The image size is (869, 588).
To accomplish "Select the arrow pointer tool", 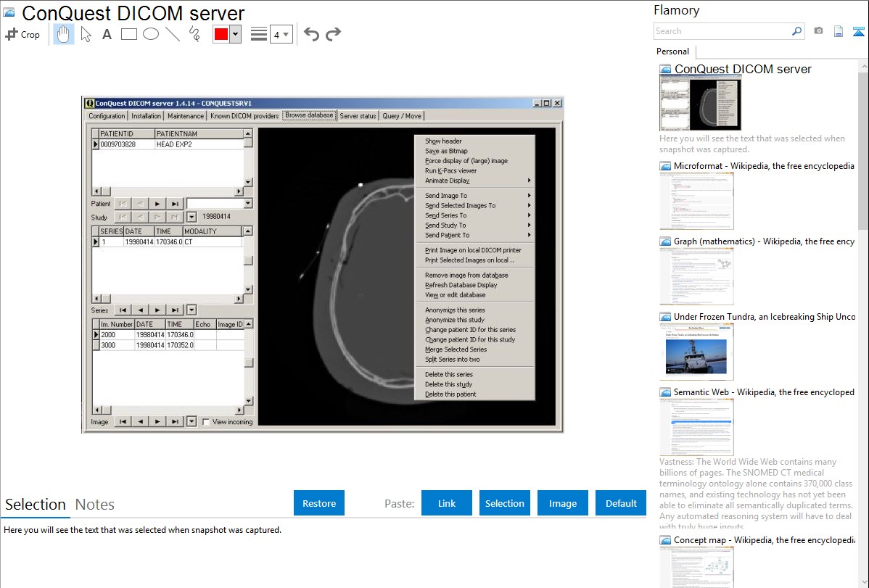I will pyautogui.click(x=86, y=34).
